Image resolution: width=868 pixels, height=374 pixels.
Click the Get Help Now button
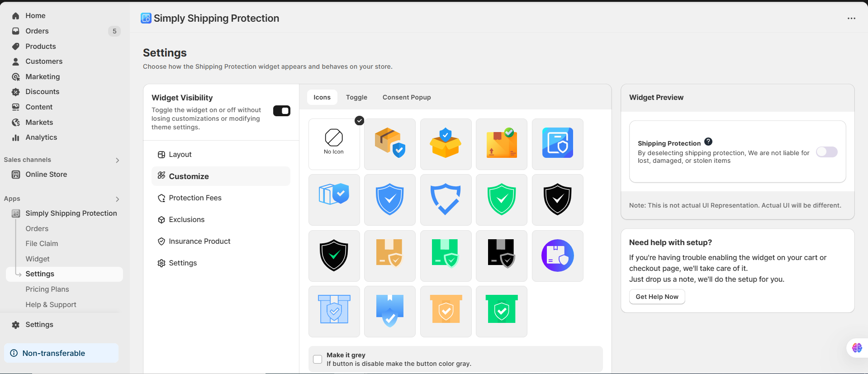(x=657, y=297)
